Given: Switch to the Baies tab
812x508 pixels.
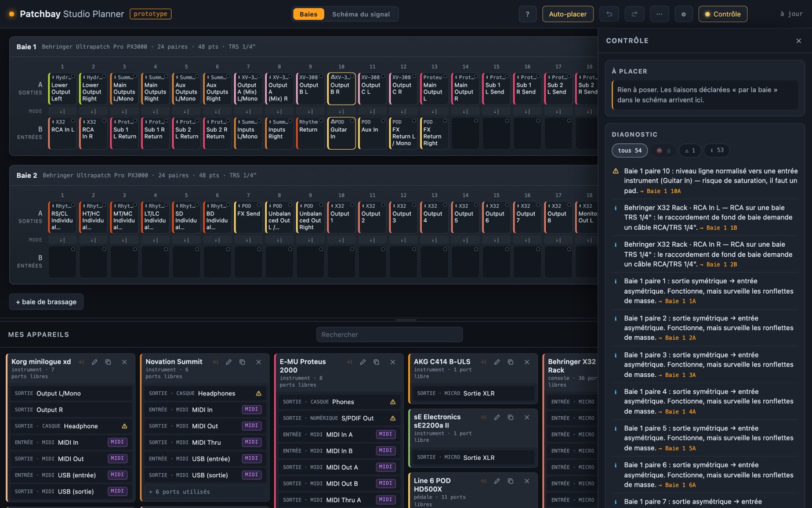Looking at the screenshot, I should 309,14.
